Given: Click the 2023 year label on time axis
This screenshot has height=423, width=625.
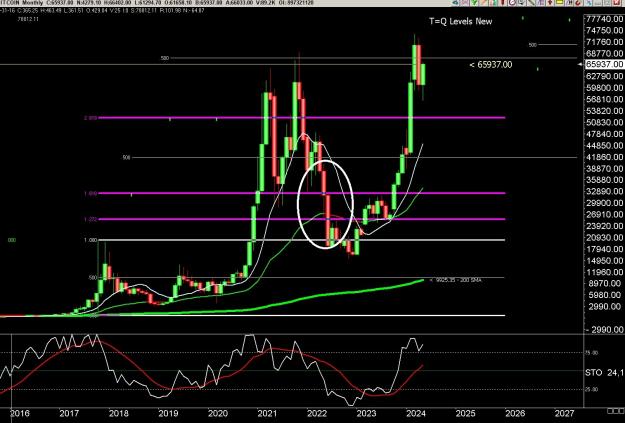Looking at the screenshot, I should pyautogui.click(x=366, y=413).
